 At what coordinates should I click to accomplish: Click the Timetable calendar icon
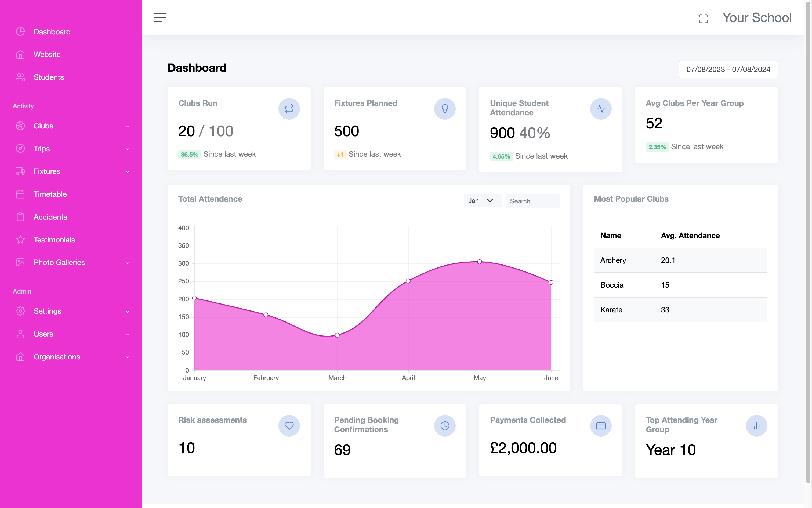click(20, 194)
